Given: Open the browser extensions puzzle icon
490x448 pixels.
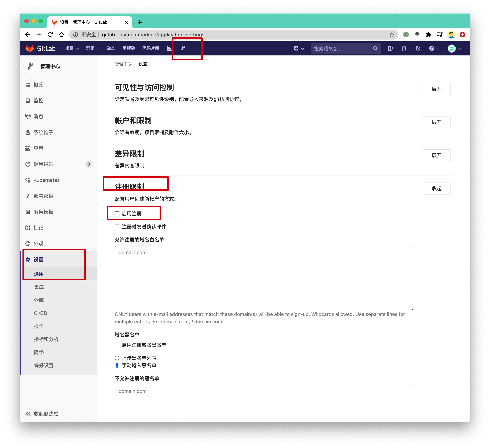Looking at the screenshot, I should coord(428,35).
